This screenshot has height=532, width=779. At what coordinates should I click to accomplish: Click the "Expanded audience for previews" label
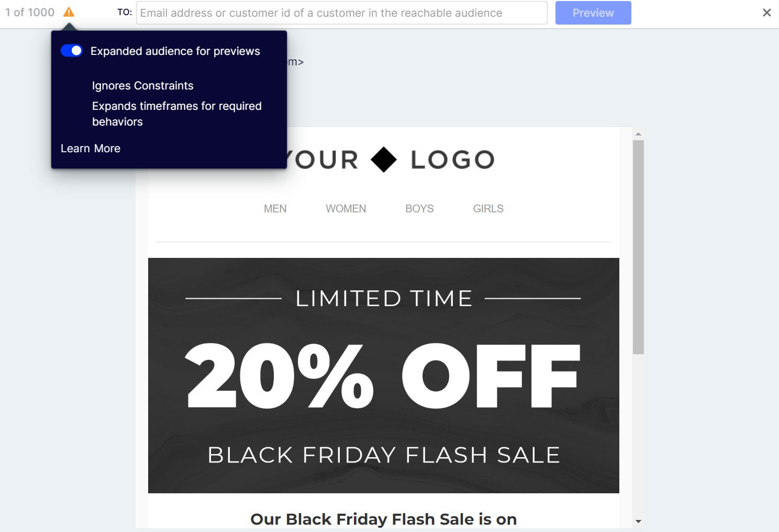tap(175, 51)
